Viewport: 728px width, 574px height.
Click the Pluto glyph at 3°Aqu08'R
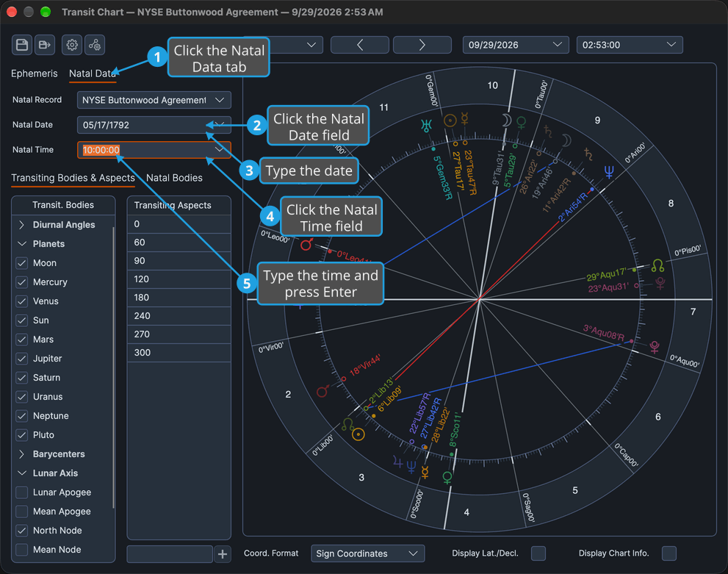coord(655,346)
